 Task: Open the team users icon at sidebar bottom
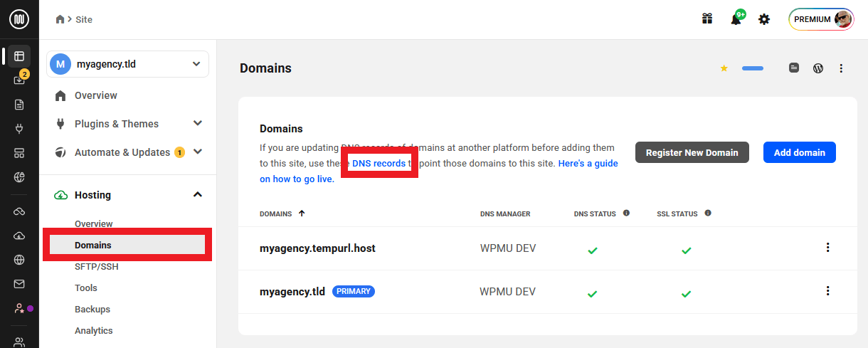(x=19, y=342)
